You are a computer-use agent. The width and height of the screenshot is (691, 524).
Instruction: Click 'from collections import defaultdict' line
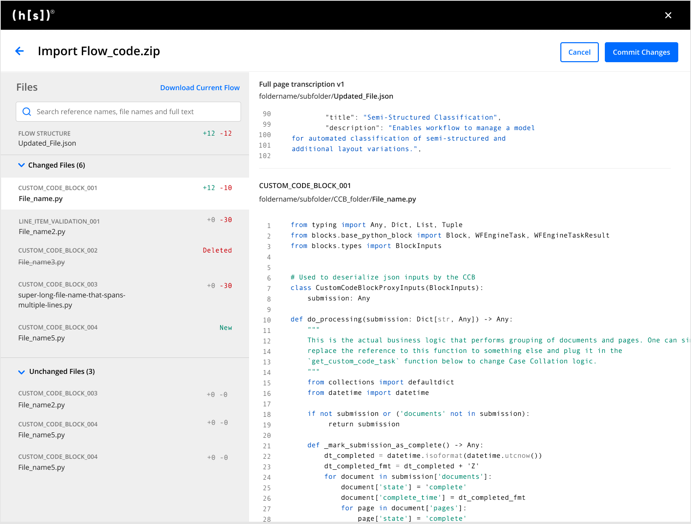pyautogui.click(x=380, y=382)
